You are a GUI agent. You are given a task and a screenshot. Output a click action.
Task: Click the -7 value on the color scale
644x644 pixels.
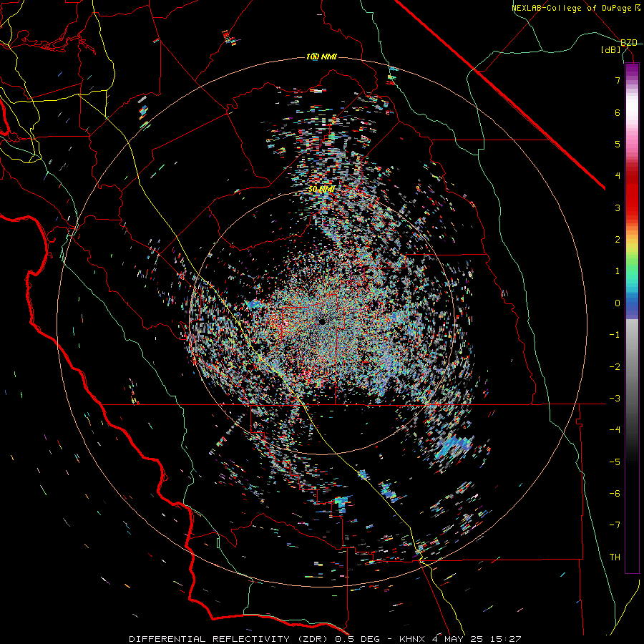[x=615, y=525]
